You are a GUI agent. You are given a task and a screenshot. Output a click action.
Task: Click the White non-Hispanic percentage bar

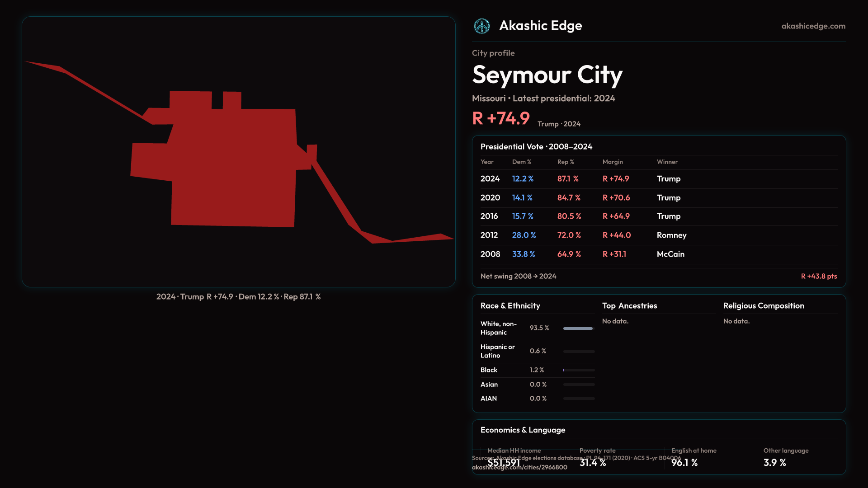click(x=578, y=328)
